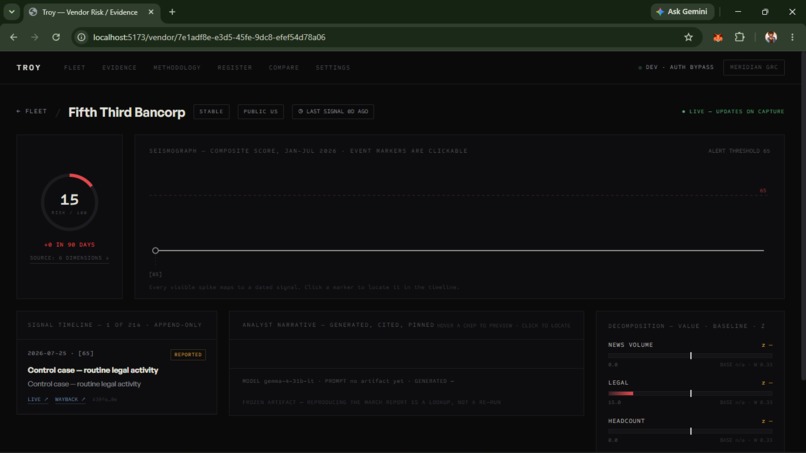Reload the page with refresh icon
806x453 pixels.
[x=56, y=37]
